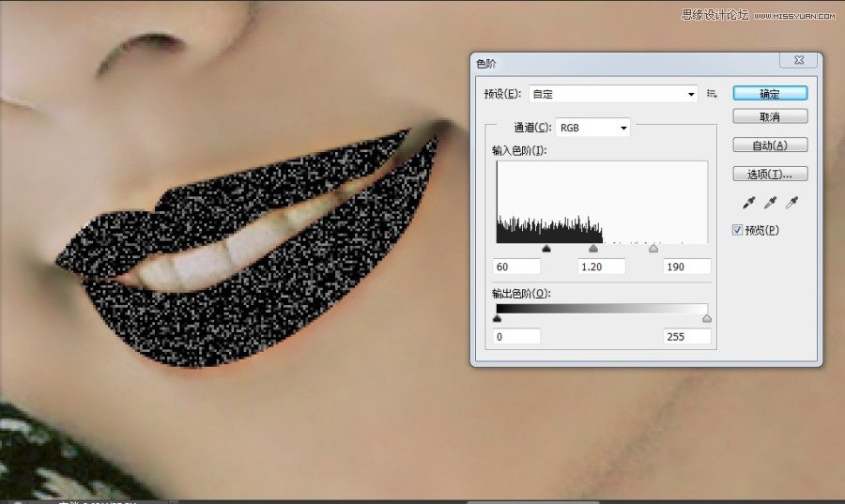Viewport: 845px width, 504px height.
Task: Click the output white slider handle
Action: coord(707,319)
